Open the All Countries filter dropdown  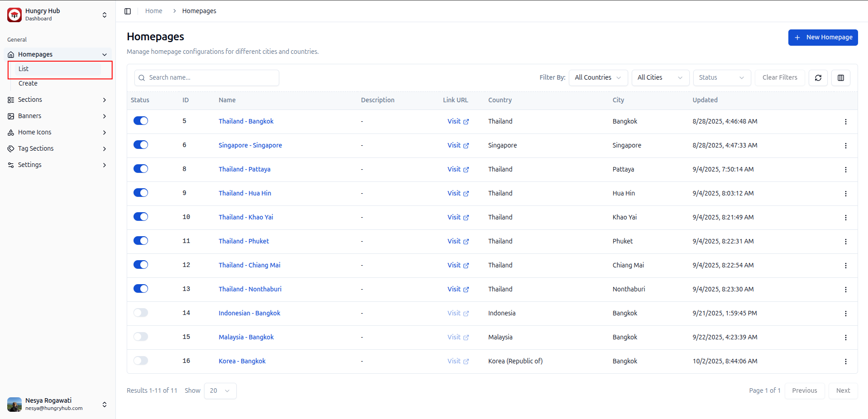598,78
